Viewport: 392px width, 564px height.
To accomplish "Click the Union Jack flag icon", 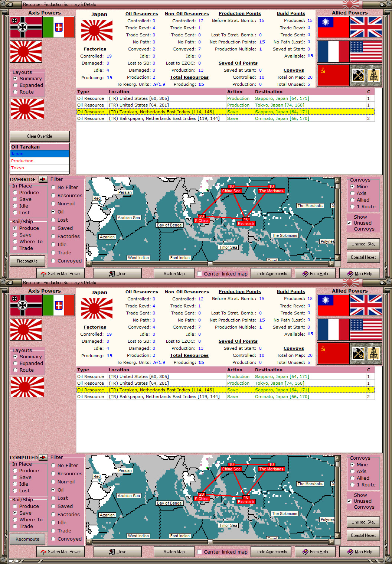I will point(366,27).
